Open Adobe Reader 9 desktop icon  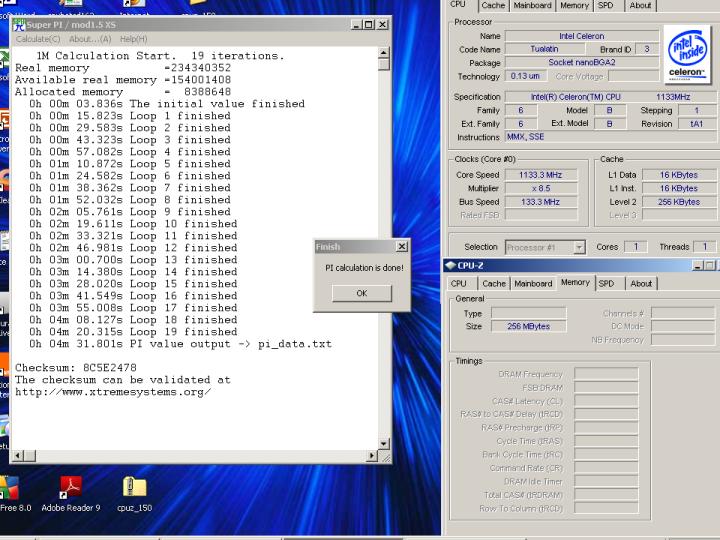pos(71,494)
